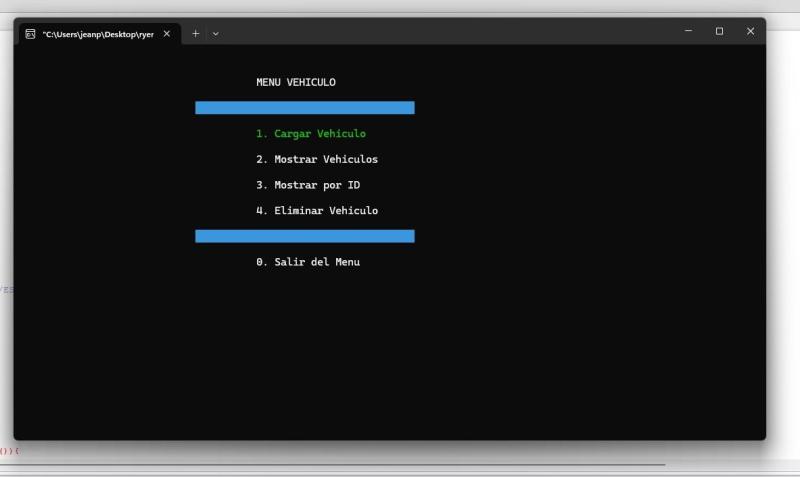Select option 3. Mostrar por ID
Screen dimensions: 800x477
pos(308,185)
